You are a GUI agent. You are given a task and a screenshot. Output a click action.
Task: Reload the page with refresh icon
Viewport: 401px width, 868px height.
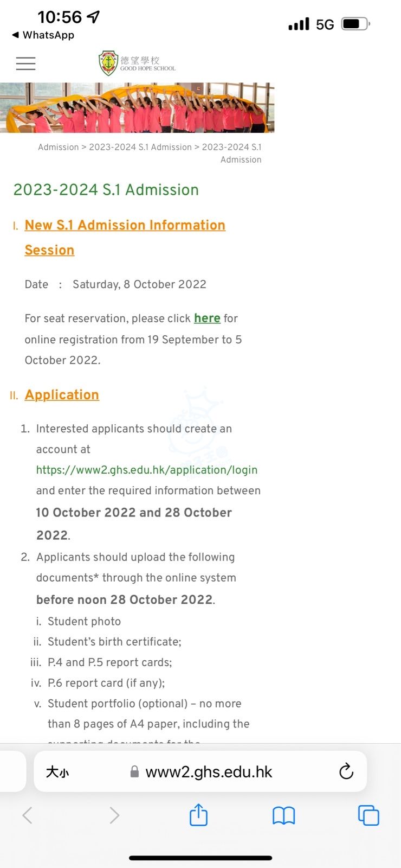[x=346, y=771]
